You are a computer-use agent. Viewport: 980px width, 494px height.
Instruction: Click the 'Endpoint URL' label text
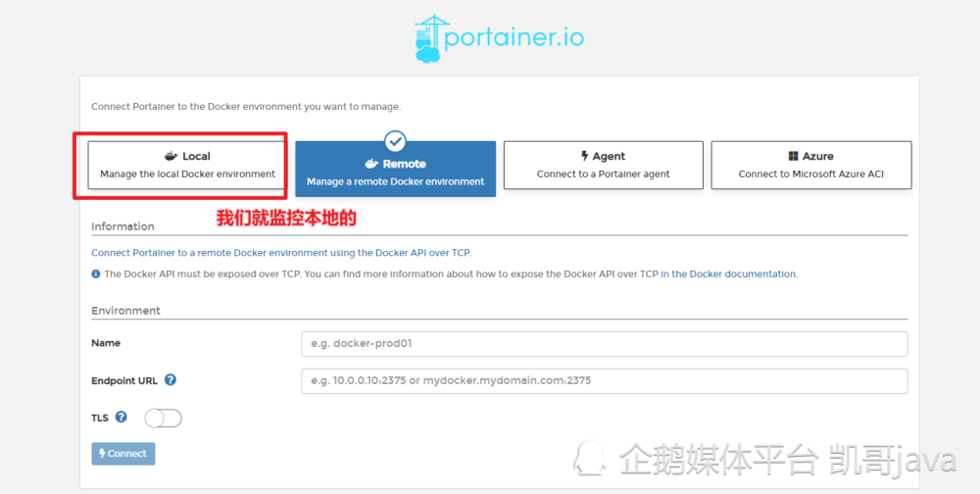pyautogui.click(x=124, y=380)
